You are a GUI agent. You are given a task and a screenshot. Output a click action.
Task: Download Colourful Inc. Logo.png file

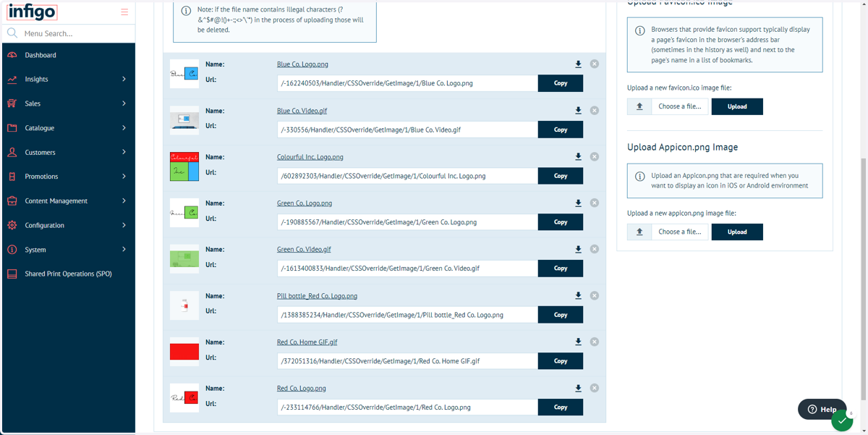click(x=578, y=157)
